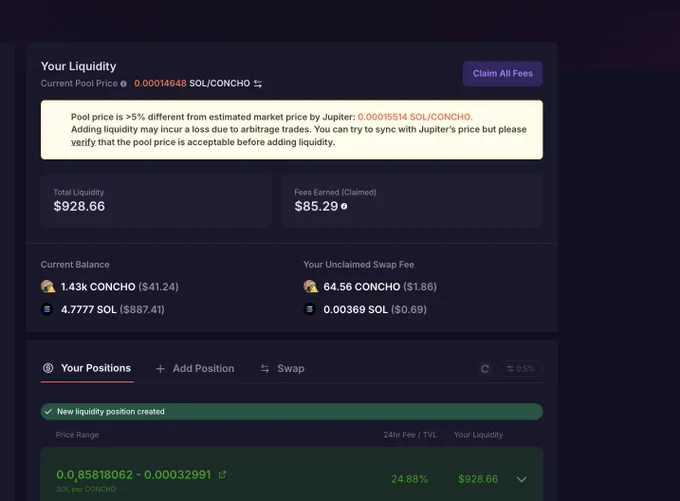The image size is (680, 501).
Task: Click the 4.7777 SOL balance text
Action: pos(88,310)
